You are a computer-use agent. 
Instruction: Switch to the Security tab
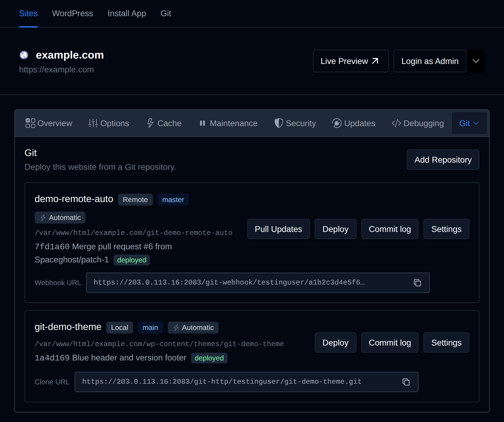(x=295, y=123)
